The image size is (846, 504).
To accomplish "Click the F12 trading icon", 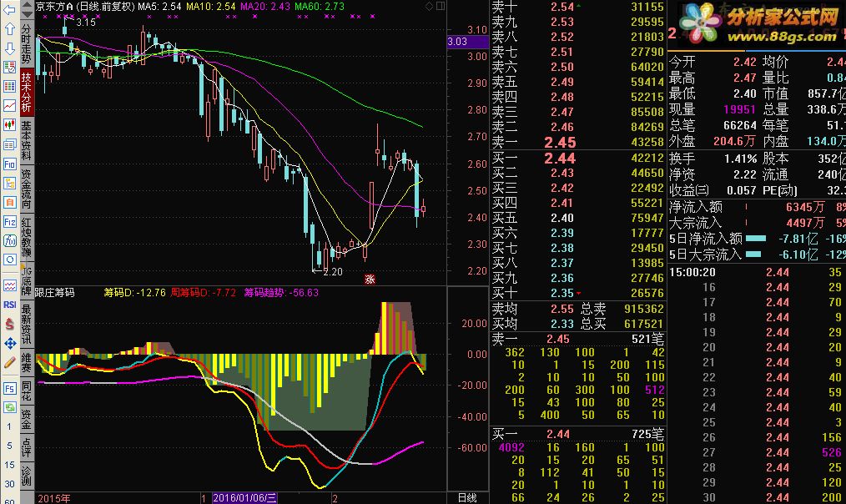I will (9, 222).
